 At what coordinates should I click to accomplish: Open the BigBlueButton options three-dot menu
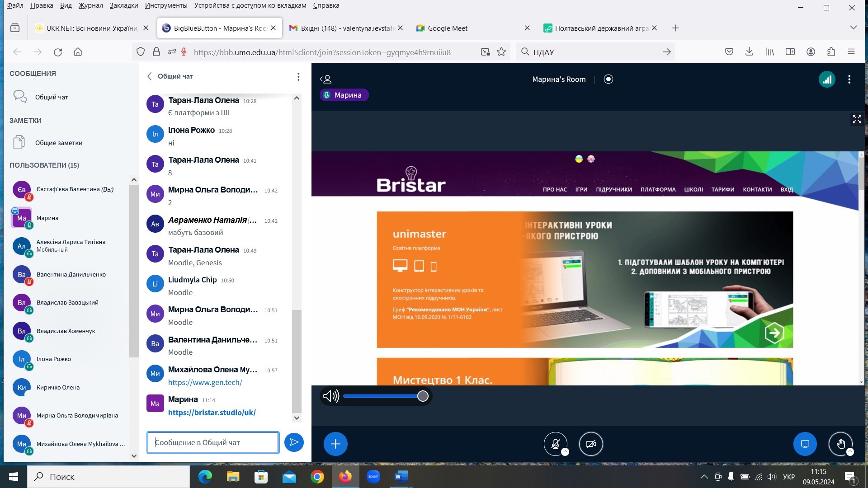coord(849,80)
